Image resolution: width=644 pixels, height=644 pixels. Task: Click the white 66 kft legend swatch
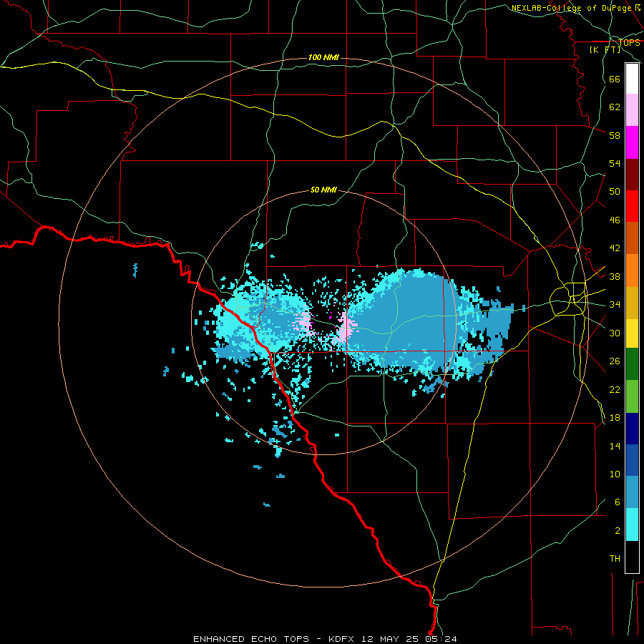[x=632, y=79]
